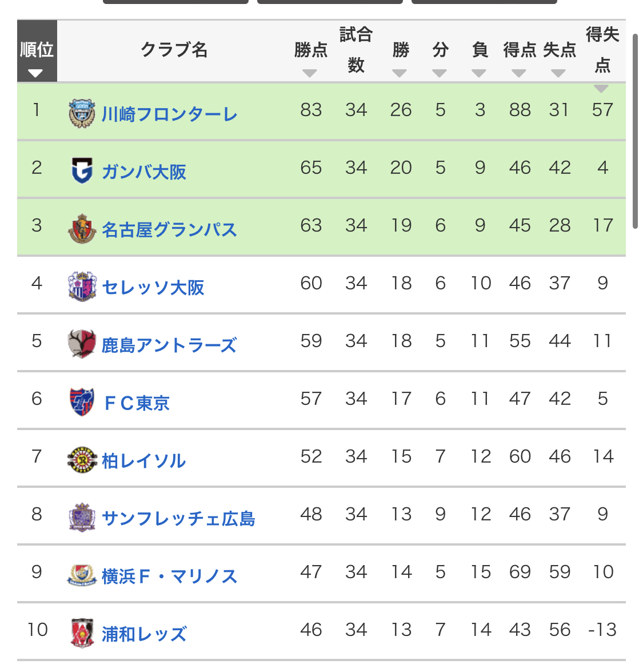Click the Nagoya Grampus club crest
643x672 pixels.
(82, 228)
